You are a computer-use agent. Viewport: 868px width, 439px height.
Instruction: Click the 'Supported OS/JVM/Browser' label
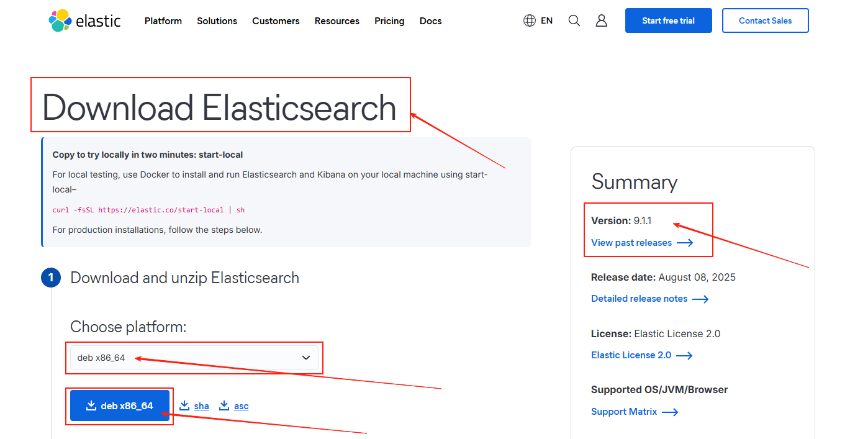(x=659, y=390)
